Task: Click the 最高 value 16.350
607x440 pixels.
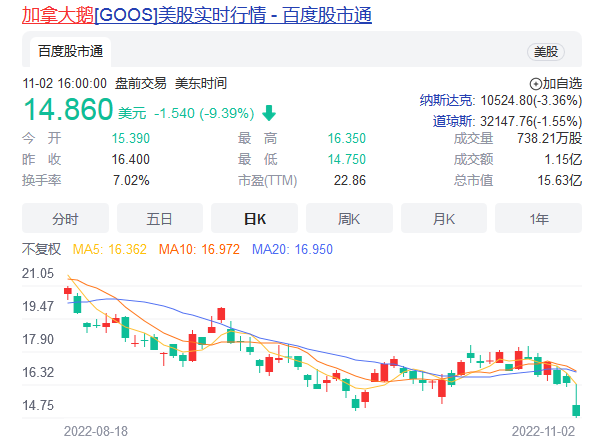Action: click(x=346, y=139)
